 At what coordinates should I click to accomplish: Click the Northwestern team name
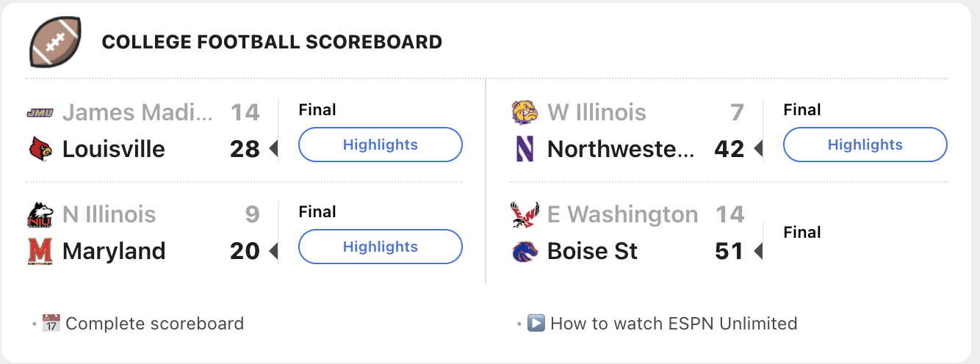pyautogui.click(x=621, y=149)
